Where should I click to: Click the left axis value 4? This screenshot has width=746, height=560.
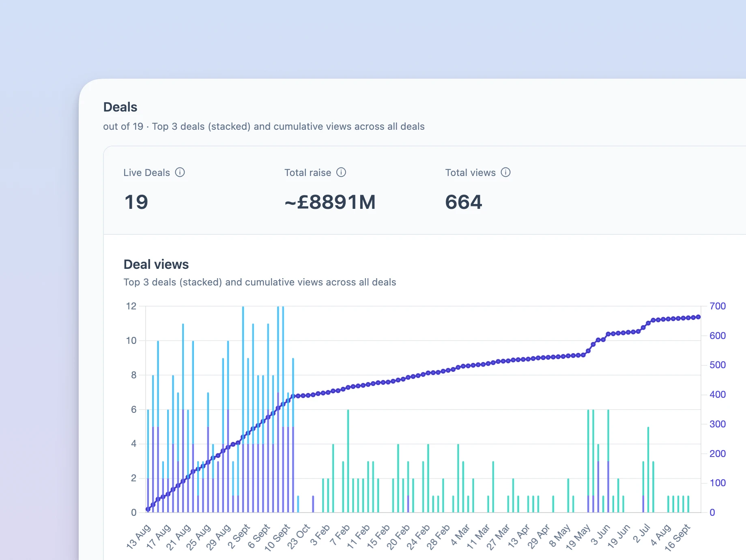coord(133,444)
